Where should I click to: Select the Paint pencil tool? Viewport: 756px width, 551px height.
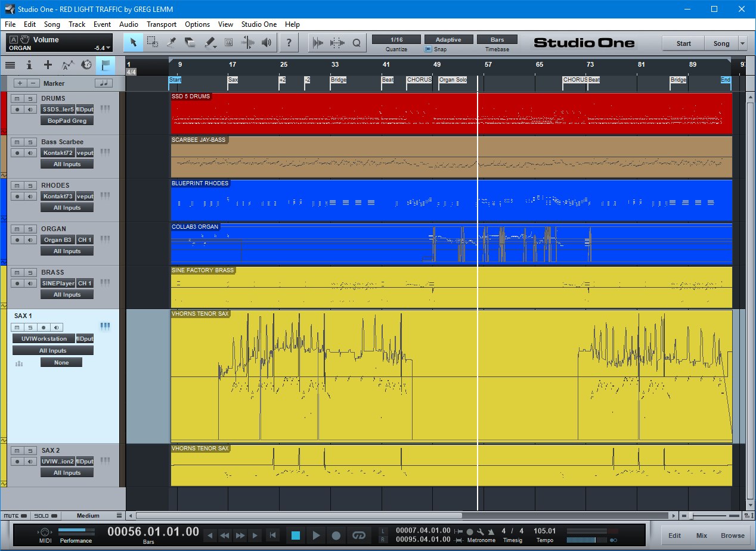209,42
